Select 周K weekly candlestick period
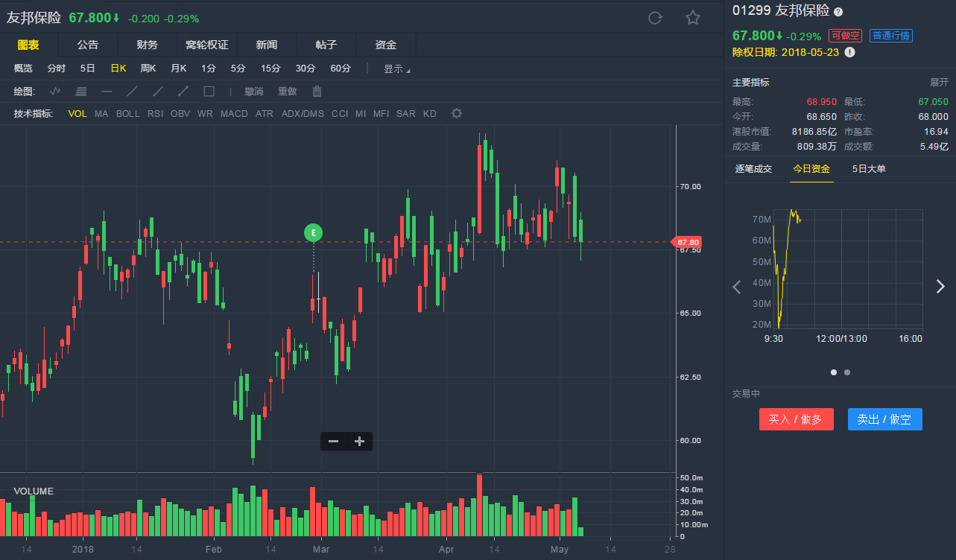The width and height of the screenshot is (956, 560). coord(148,69)
